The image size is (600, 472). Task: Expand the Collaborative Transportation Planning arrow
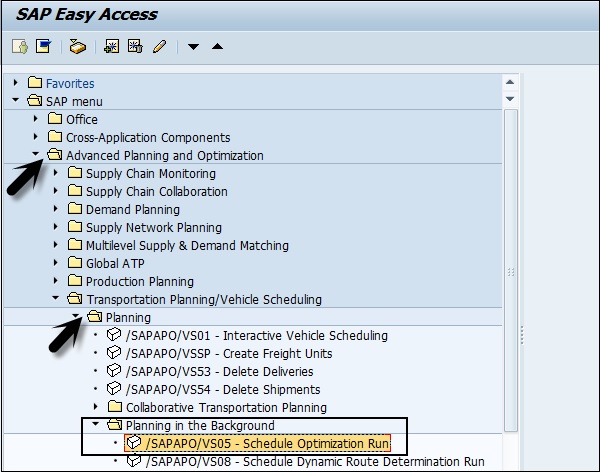(x=96, y=407)
